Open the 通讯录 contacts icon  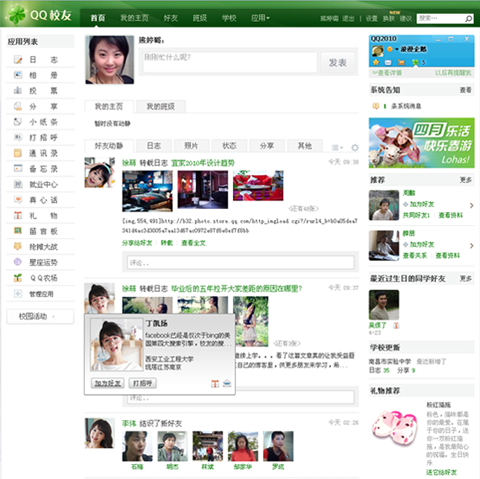click(x=18, y=153)
